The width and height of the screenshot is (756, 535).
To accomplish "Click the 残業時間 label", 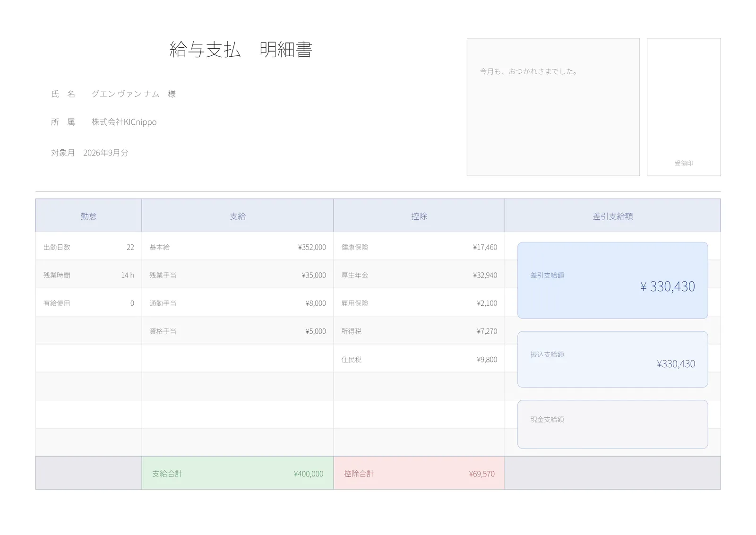I will click(57, 275).
